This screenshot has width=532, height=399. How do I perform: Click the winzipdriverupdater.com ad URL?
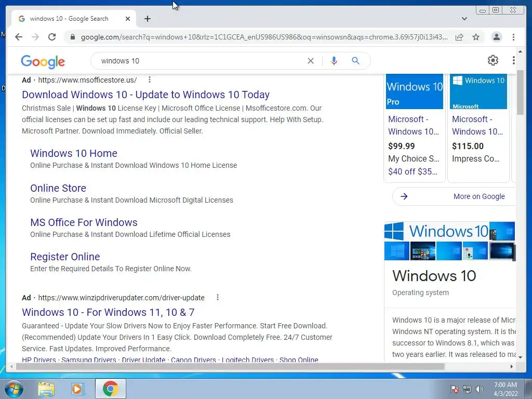122,298
